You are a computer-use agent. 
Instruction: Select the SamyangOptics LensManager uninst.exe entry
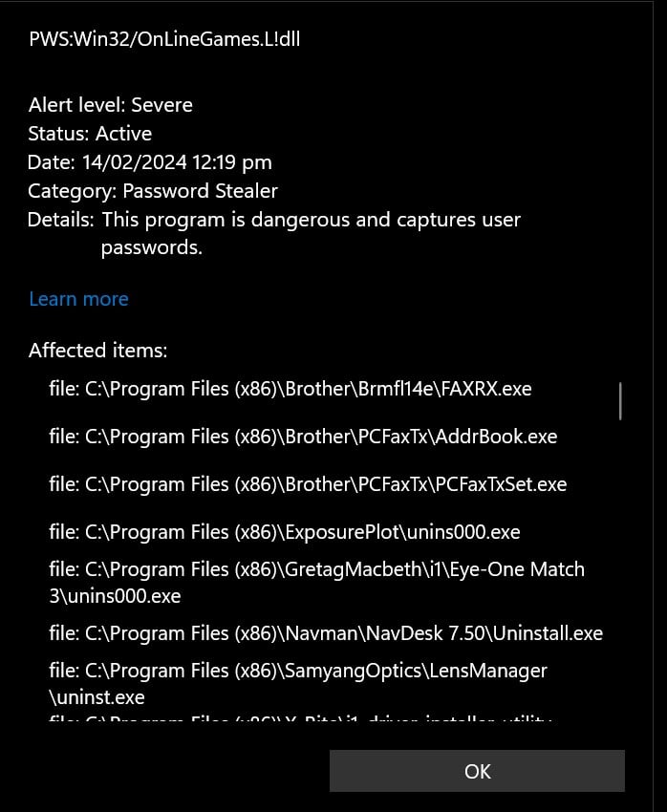point(298,684)
